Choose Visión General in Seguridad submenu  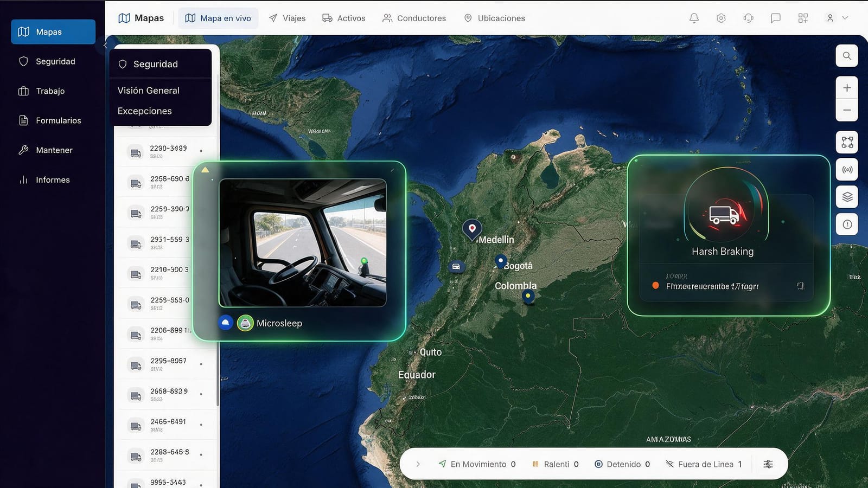pyautogui.click(x=149, y=91)
